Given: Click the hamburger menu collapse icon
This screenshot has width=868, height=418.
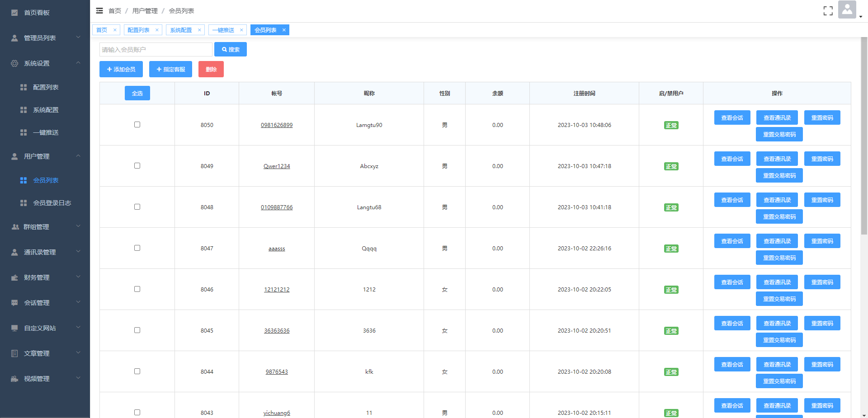Looking at the screenshot, I should click(x=99, y=11).
